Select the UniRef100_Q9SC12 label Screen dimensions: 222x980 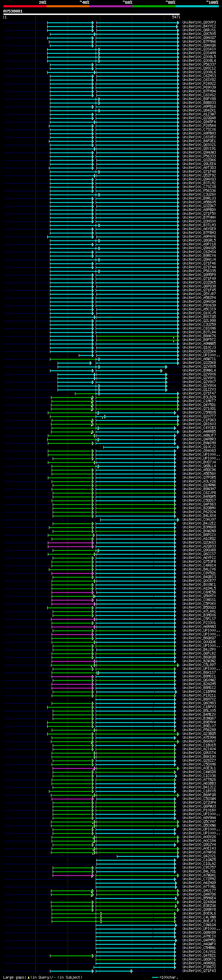[x=199, y=68]
